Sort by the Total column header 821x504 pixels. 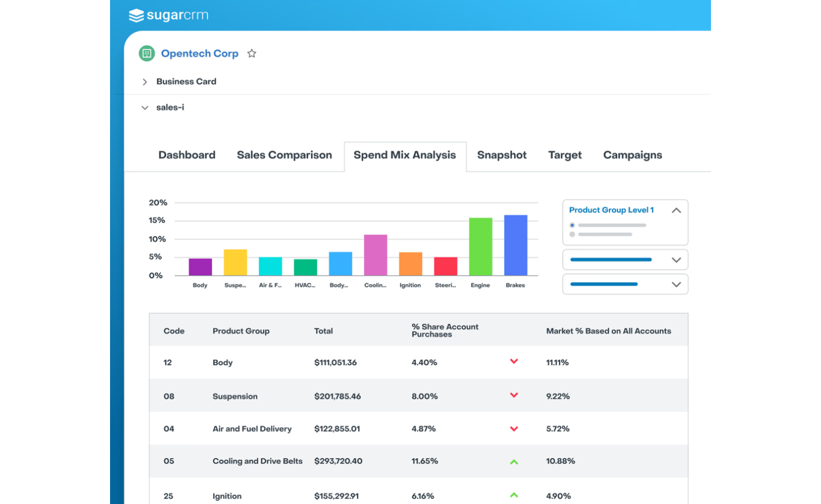324,331
